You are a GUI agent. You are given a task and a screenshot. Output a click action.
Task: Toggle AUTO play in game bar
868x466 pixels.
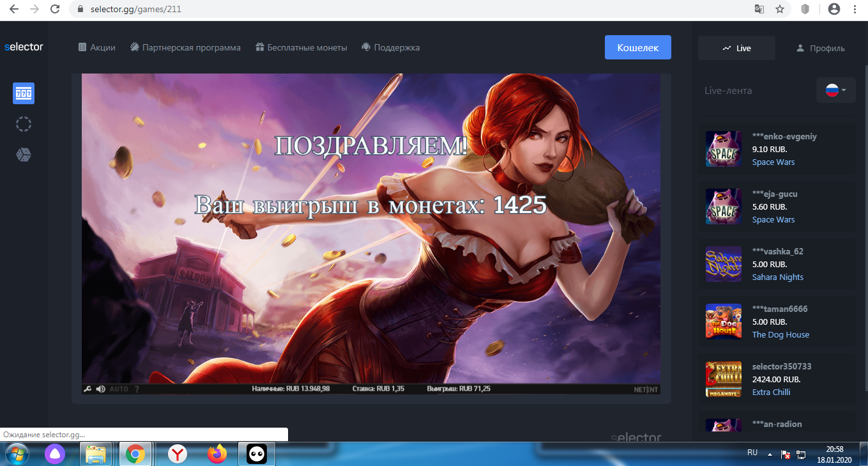pyautogui.click(x=119, y=389)
